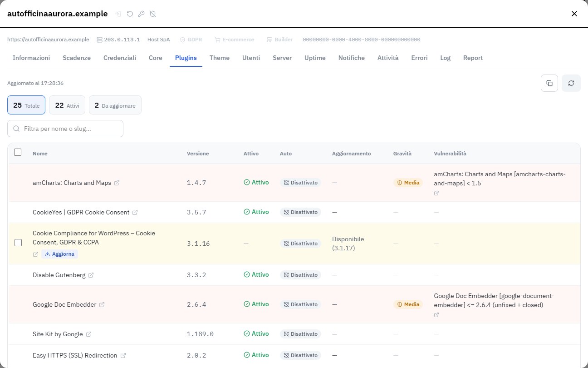This screenshot has width=588, height=368.
Task: Click the refresh plugins icon button
Action: click(571, 83)
